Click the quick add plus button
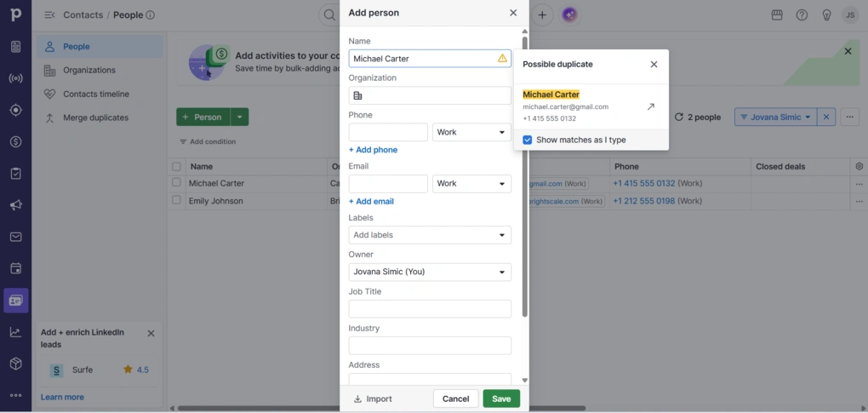Image resolution: width=868 pixels, height=413 pixels. pos(542,15)
